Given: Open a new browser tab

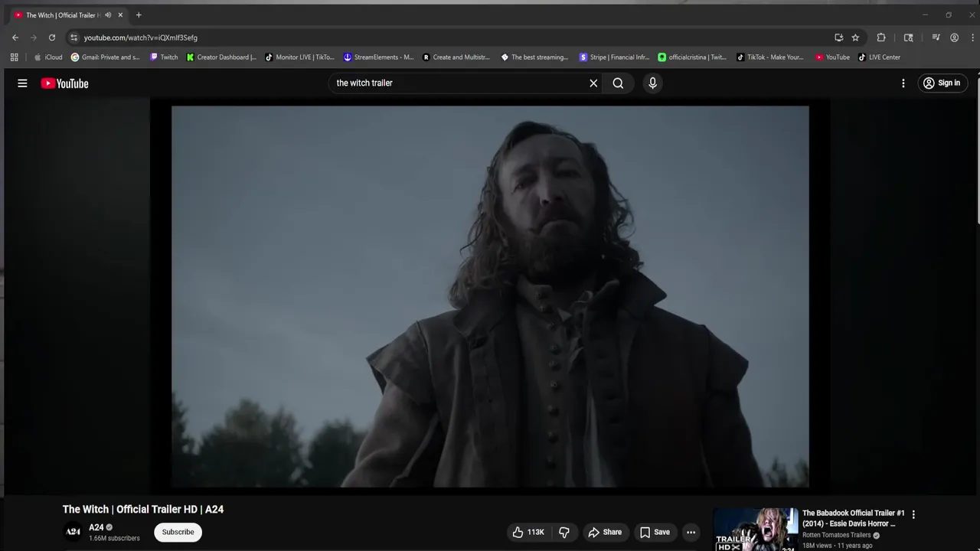Looking at the screenshot, I should tap(139, 15).
